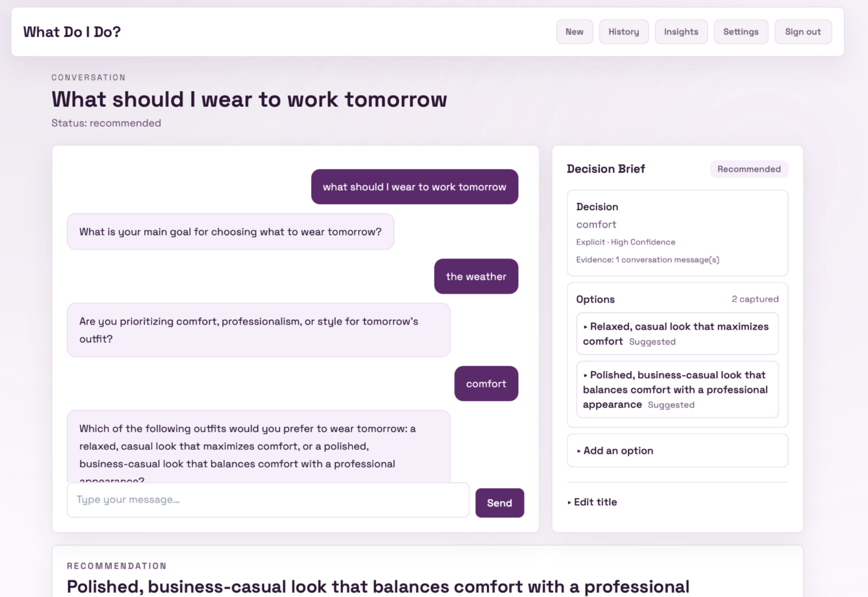Open Settings from top navigation
868x597 pixels.
pos(741,32)
